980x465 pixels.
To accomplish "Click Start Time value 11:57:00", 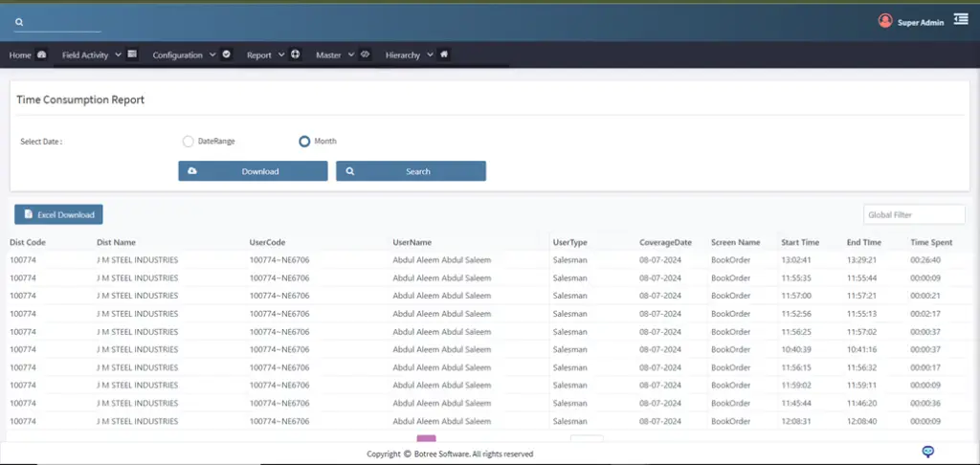I will click(x=796, y=296).
